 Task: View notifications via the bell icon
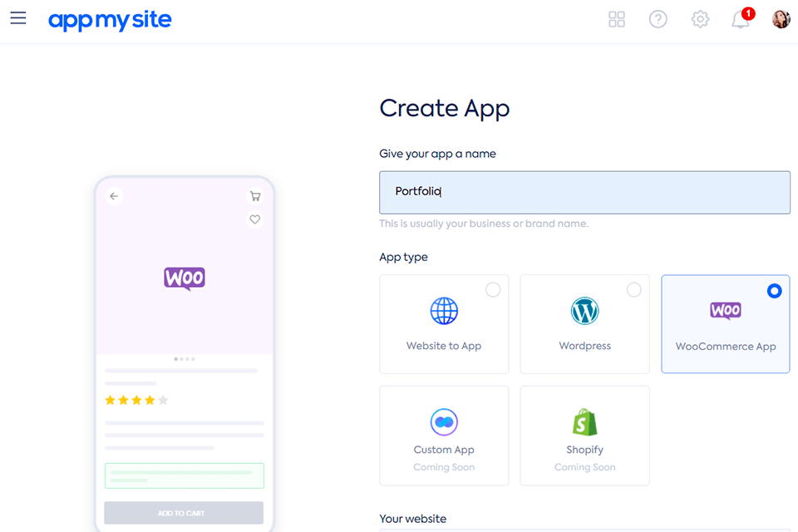click(x=740, y=20)
